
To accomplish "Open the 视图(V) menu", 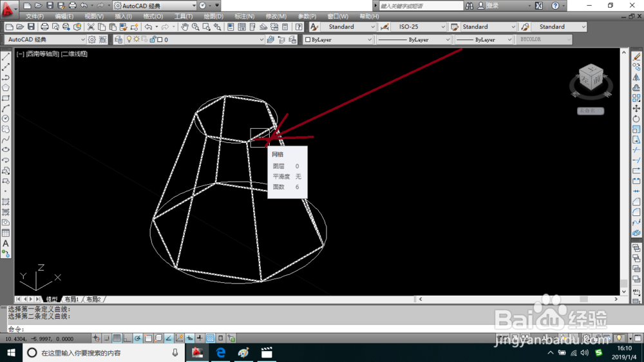I will click(x=94, y=17).
